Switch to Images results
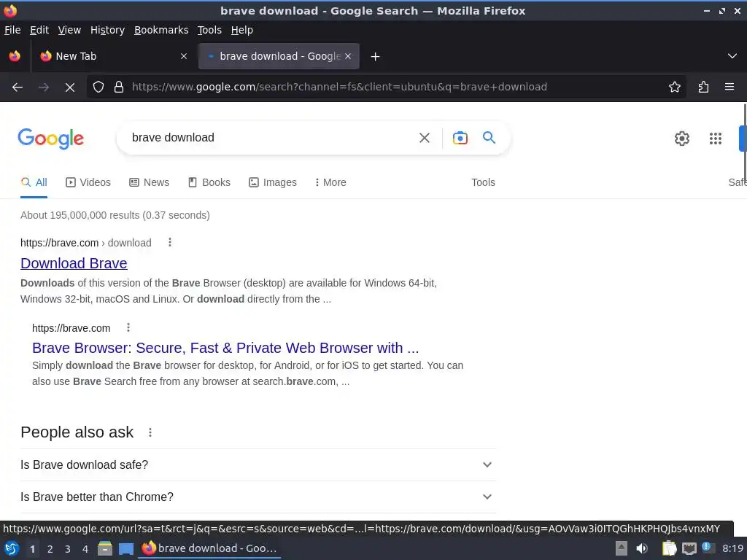 [x=273, y=182]
